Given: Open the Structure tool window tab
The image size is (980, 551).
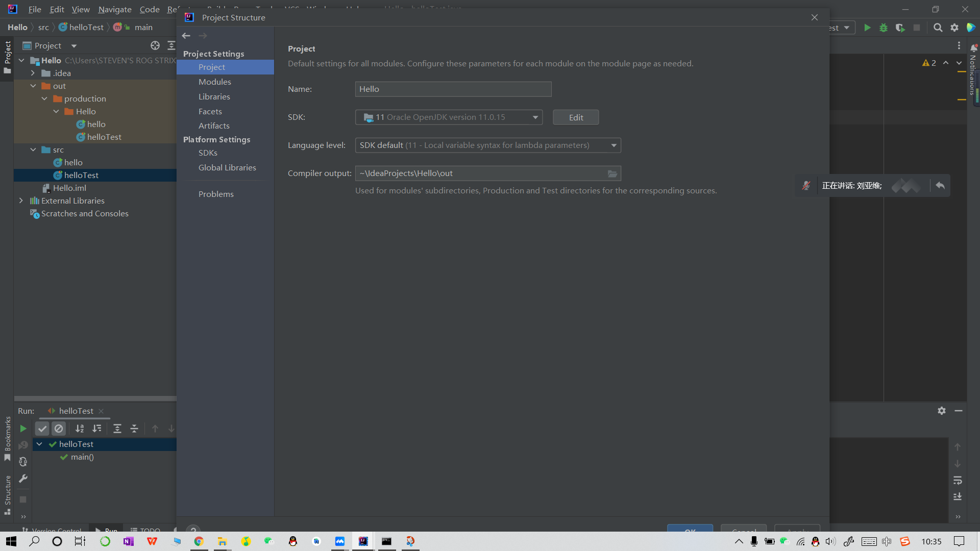Looking at the screenshot, I should [7, 495].
